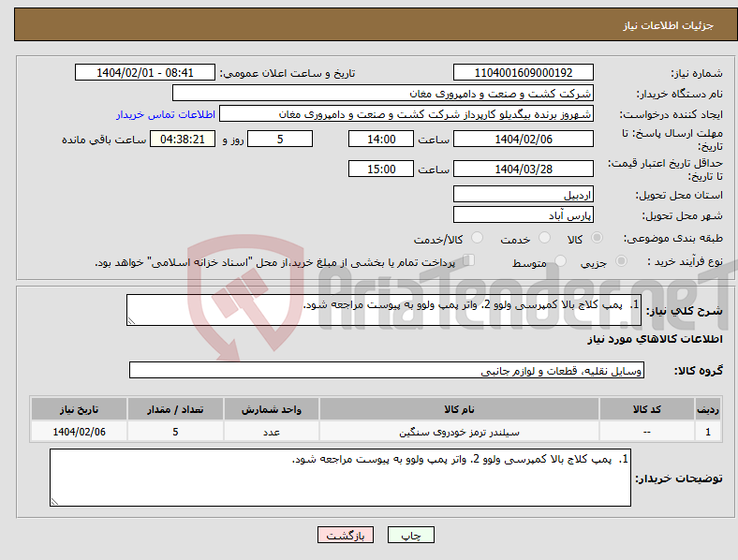The height and width of the screenshot is (560, 738).
Task: Click the row number cell 1
Action: coord(708,432)
